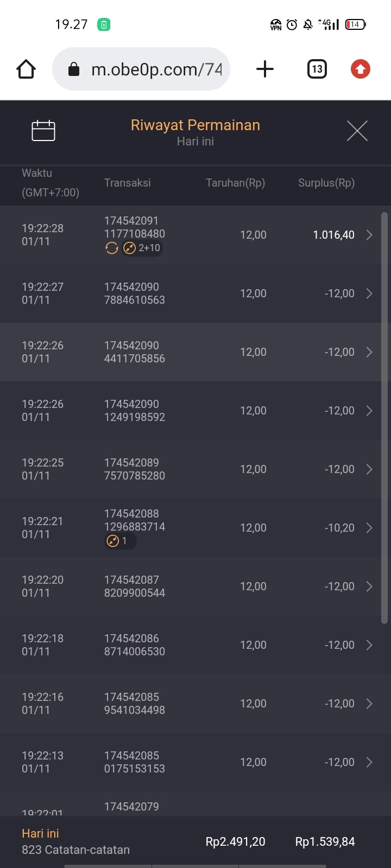Open transaction 174542086 8714006530 record
The width and height of the screenshot is (391, 868).
[135, 645]
